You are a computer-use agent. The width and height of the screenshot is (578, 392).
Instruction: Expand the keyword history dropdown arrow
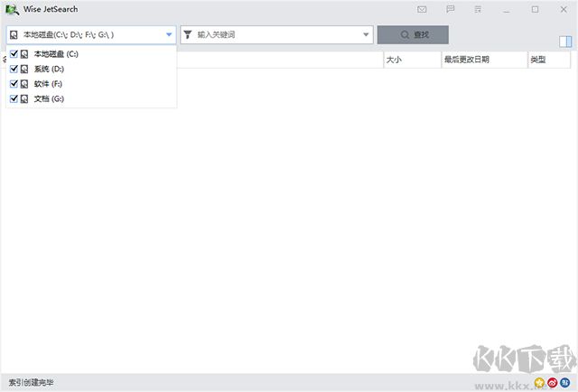click(366, 34)
